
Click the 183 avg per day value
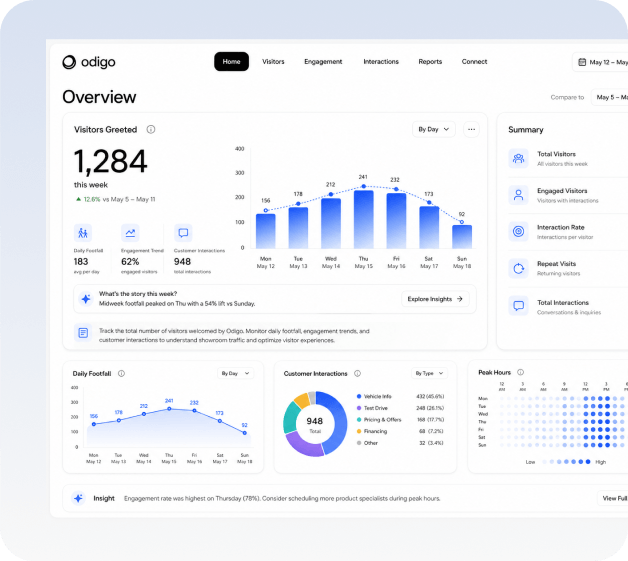pos(81,261)
